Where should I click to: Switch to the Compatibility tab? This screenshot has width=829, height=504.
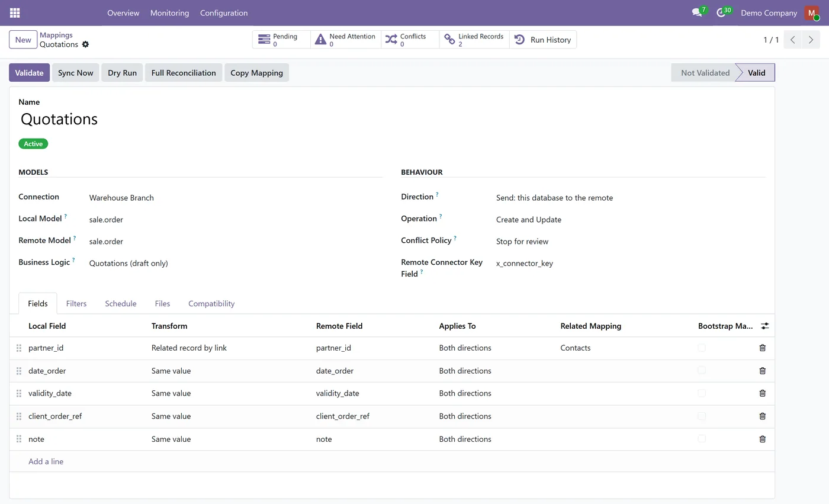pos(211,303)
